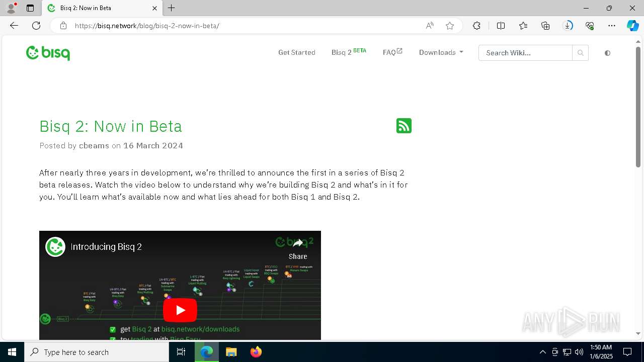644x362 pixels.
Task: Open File Explorer from the taskbar
Action: pos(231,352)
